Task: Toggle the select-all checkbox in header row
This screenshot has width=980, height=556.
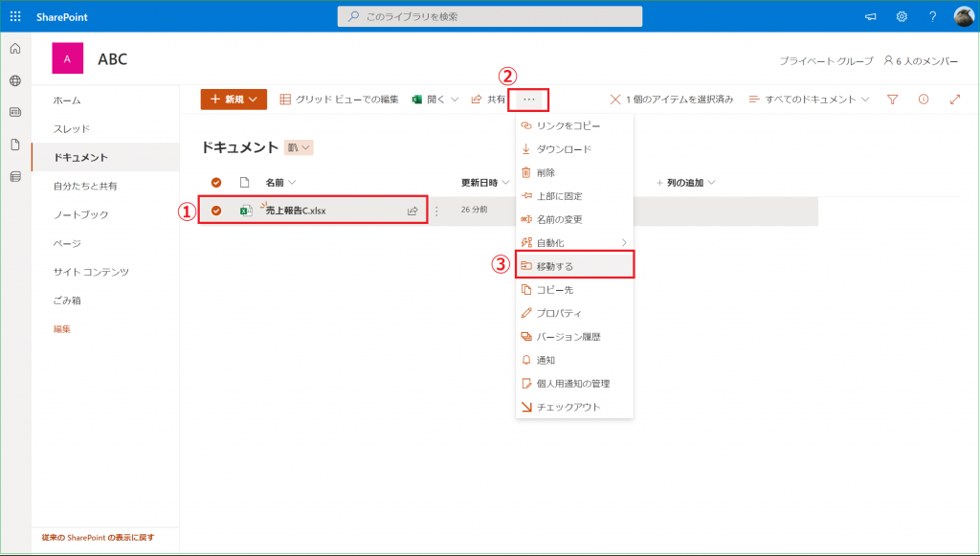Action: point(216,182)
